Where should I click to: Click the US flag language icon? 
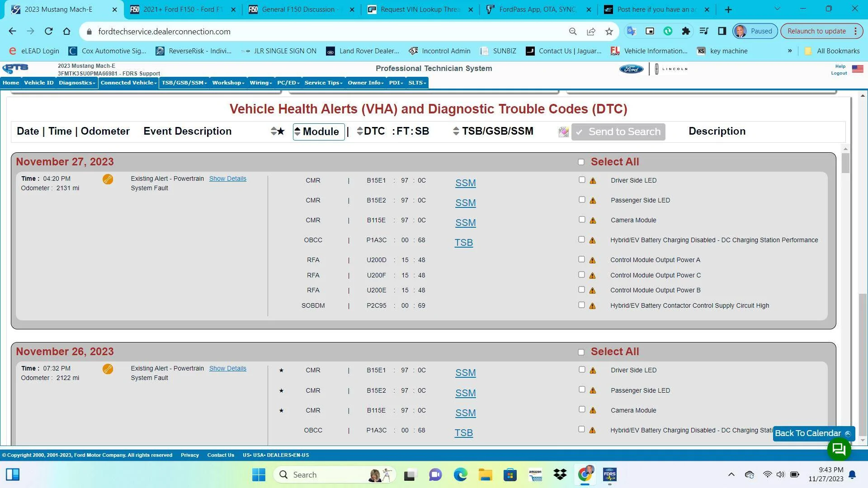point(858,69)
